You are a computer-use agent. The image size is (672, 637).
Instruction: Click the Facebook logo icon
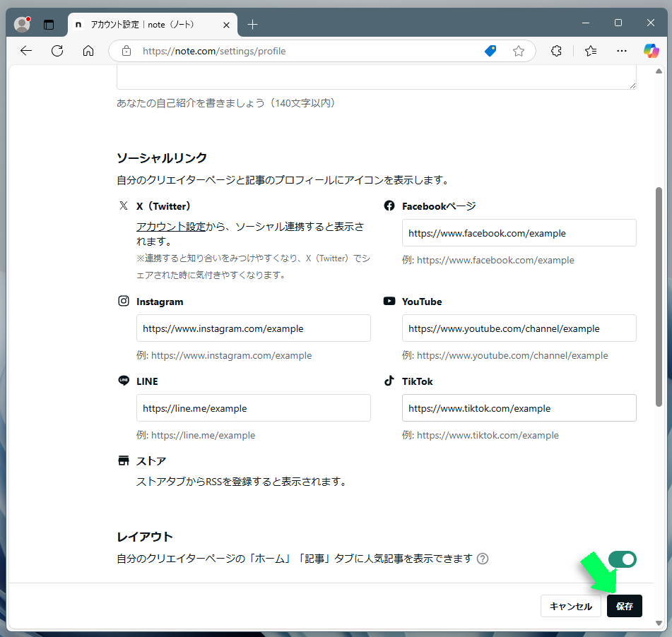[x=389, y=206]
